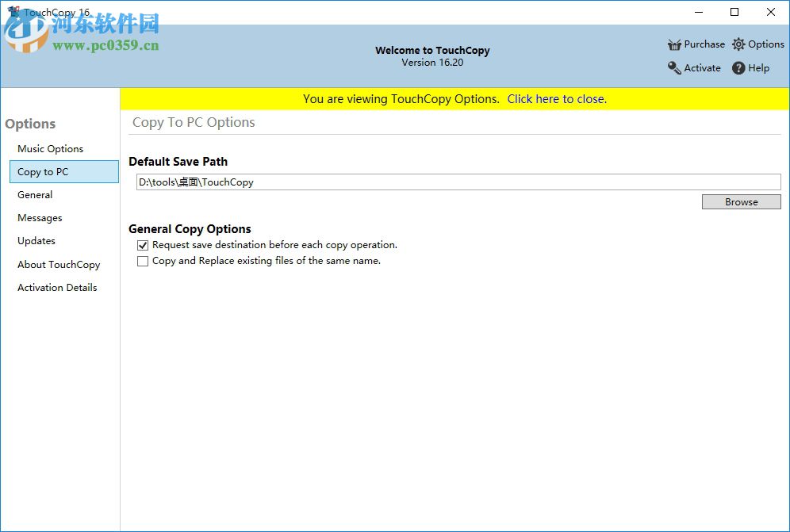
Task: Click the 'Version 16.20' text
Action: pos(432,63)
